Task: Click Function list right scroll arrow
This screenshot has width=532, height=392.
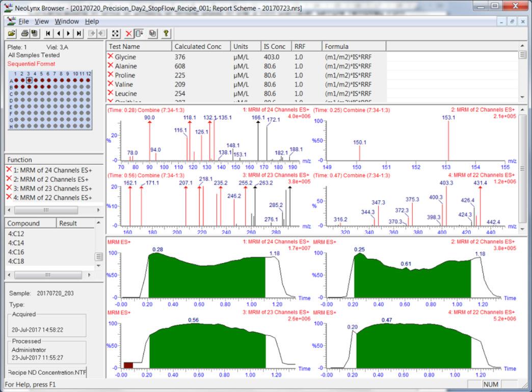Action: (98, 210)
